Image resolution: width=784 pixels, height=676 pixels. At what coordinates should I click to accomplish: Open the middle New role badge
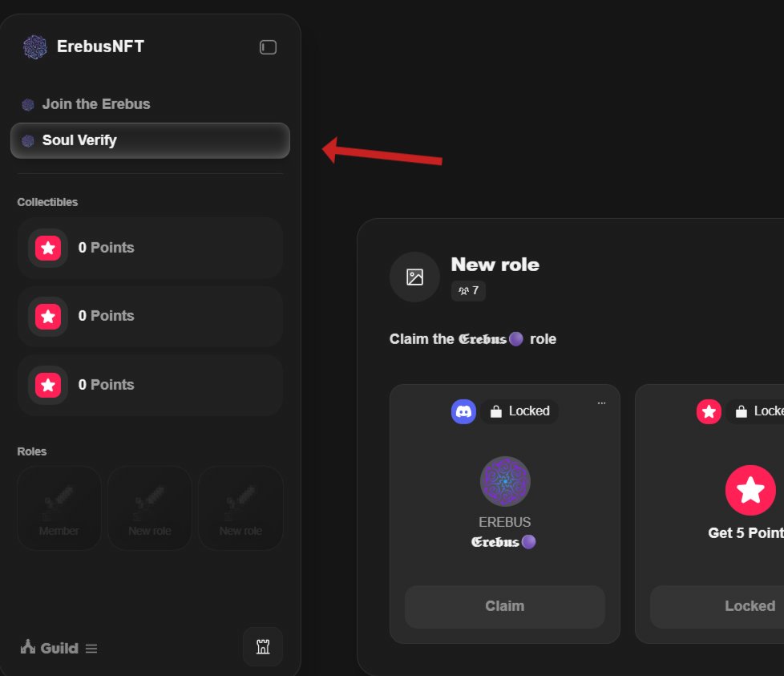pyautogui.click(x=149, y=508)
